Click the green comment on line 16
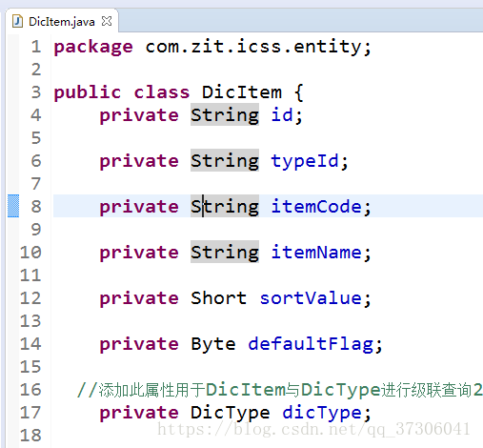The image size is (483, 448). pyautogui.click(x=279, y=390)
